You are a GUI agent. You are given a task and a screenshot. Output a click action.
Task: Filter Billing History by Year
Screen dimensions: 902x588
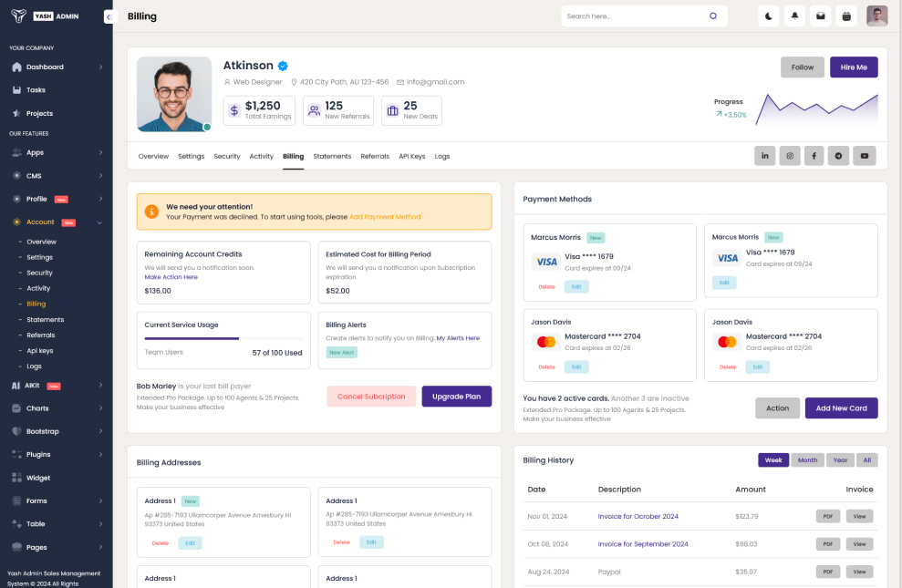pyautogui.click(x=841, y=459)
